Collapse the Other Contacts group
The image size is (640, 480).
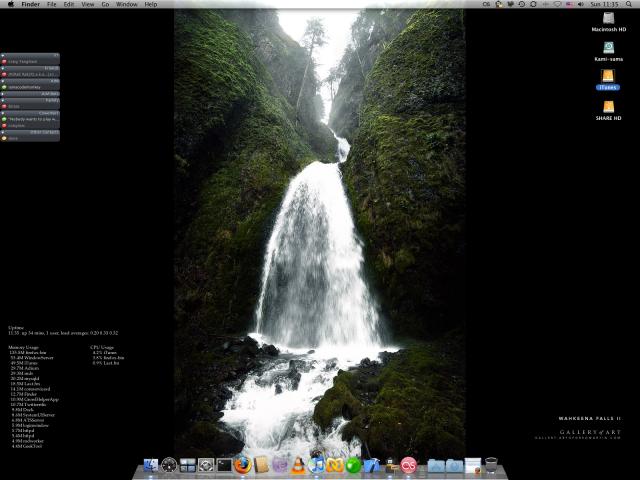coord(30,132)
